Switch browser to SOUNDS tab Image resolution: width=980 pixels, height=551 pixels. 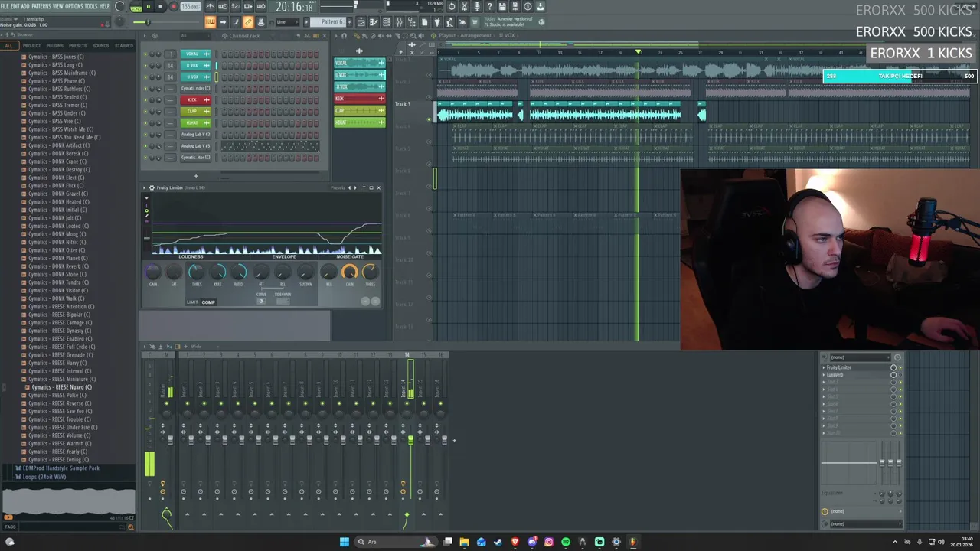coord(101,46)
